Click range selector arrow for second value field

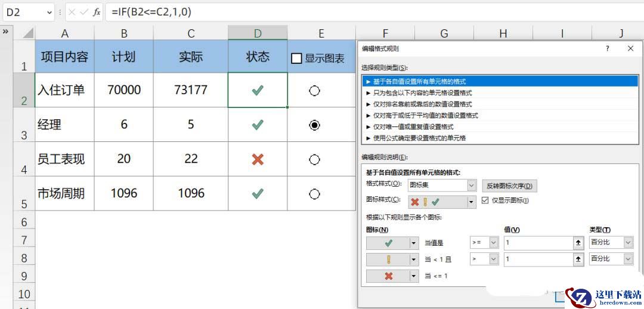[578, 259]
